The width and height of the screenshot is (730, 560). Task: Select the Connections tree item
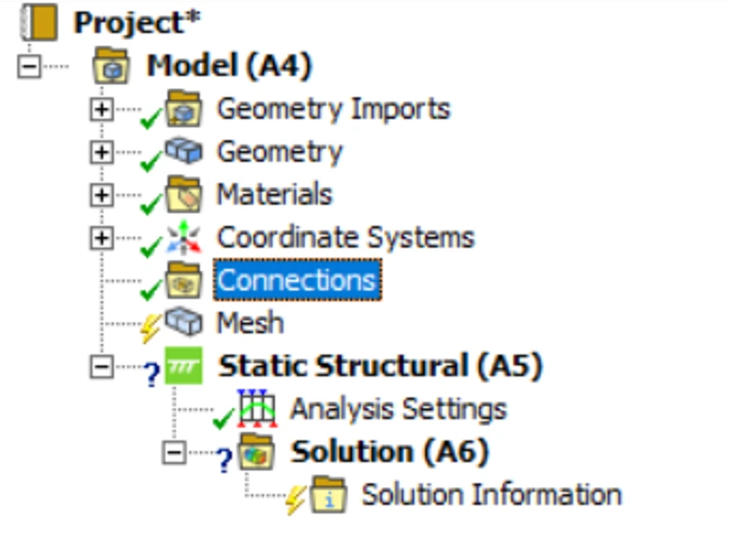[297, 280]
